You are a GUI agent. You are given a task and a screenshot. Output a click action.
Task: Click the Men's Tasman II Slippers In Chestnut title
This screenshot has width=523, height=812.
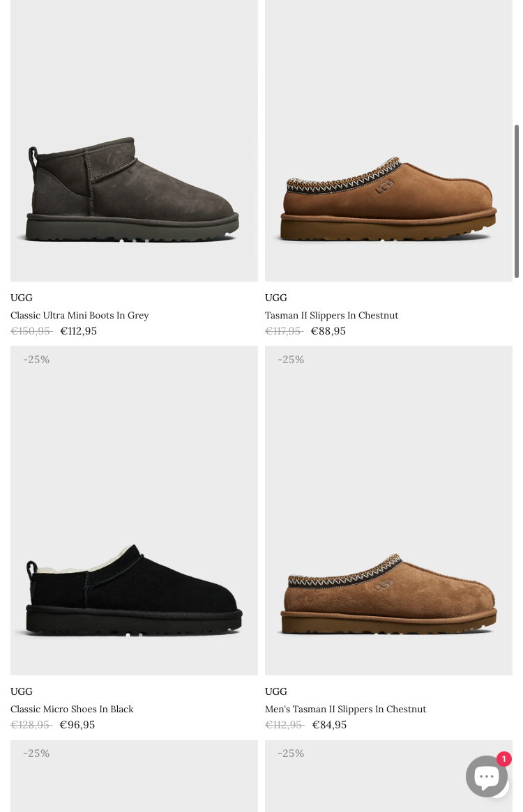(346, 709)
